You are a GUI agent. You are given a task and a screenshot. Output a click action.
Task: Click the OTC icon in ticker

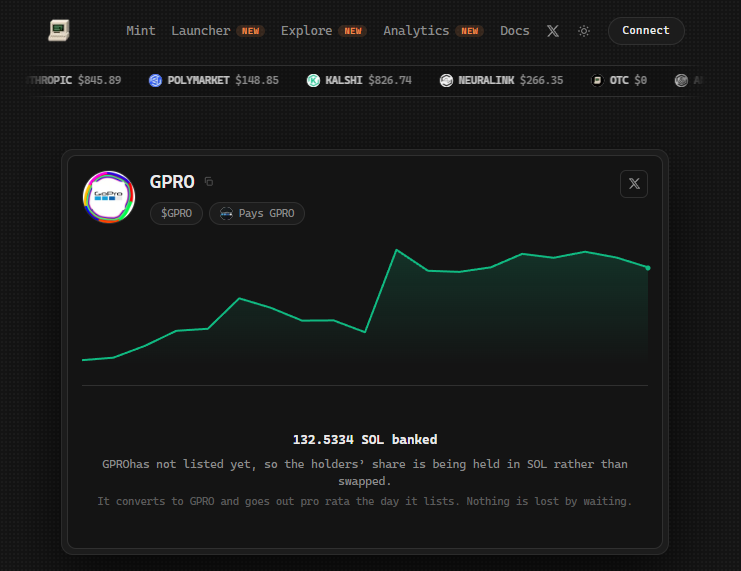coord(597,81)
